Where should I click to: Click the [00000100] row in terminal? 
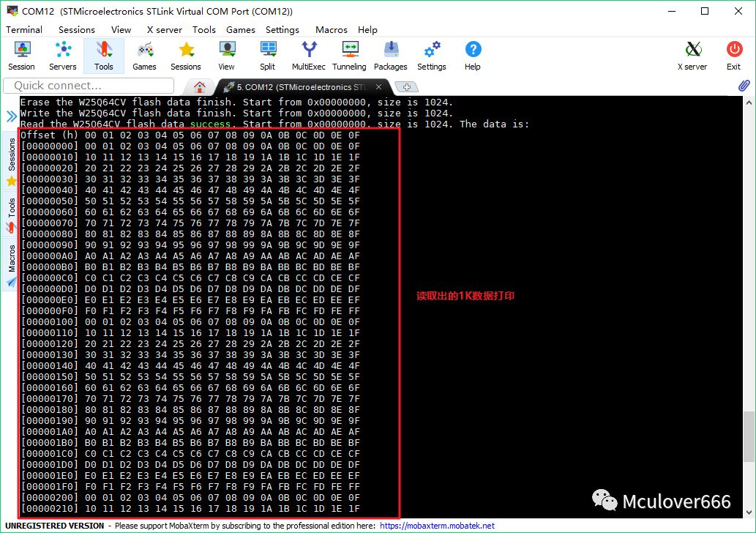[x=190, y=321]
